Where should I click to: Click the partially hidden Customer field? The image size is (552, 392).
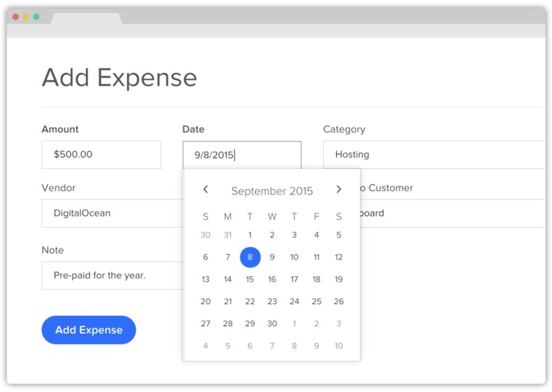453,213
